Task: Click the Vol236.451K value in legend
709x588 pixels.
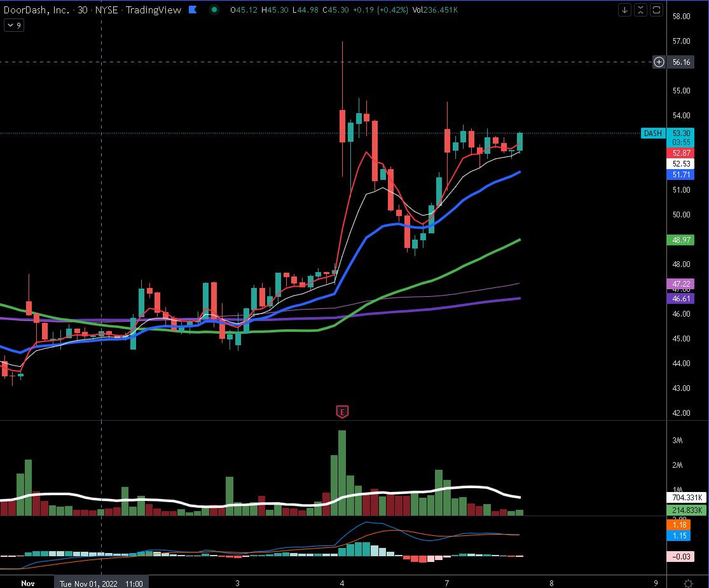Action: [435, 10]
